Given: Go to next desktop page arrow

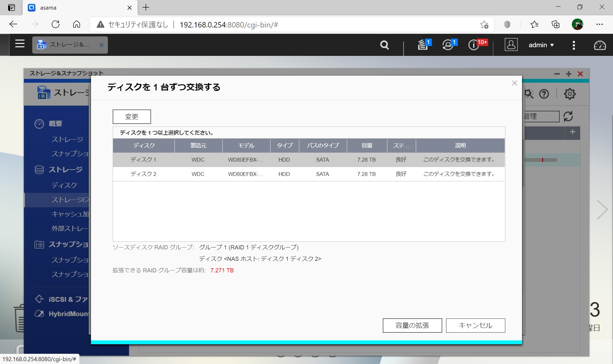Looking at the screenshot, I should [602, 210].
